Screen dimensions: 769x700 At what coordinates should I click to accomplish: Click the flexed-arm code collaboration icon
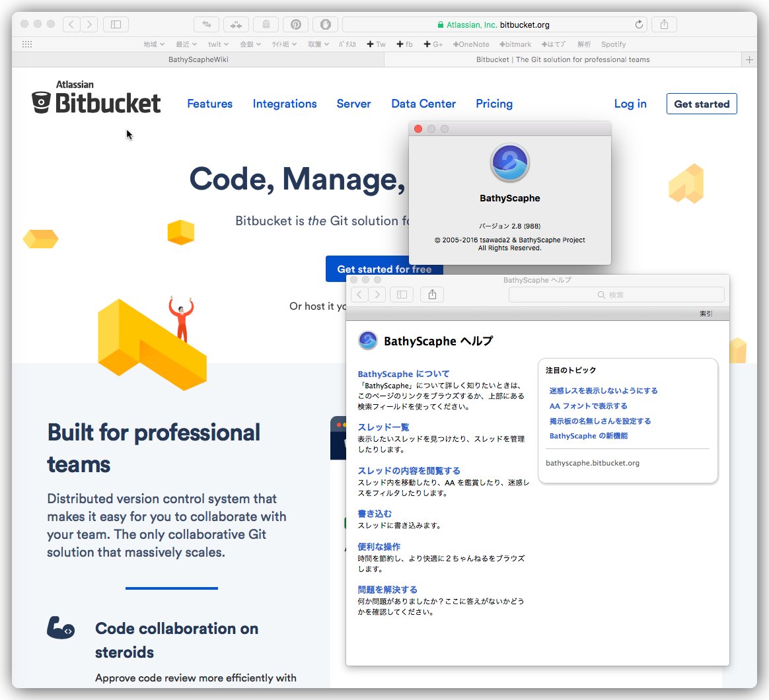point(61,628)
